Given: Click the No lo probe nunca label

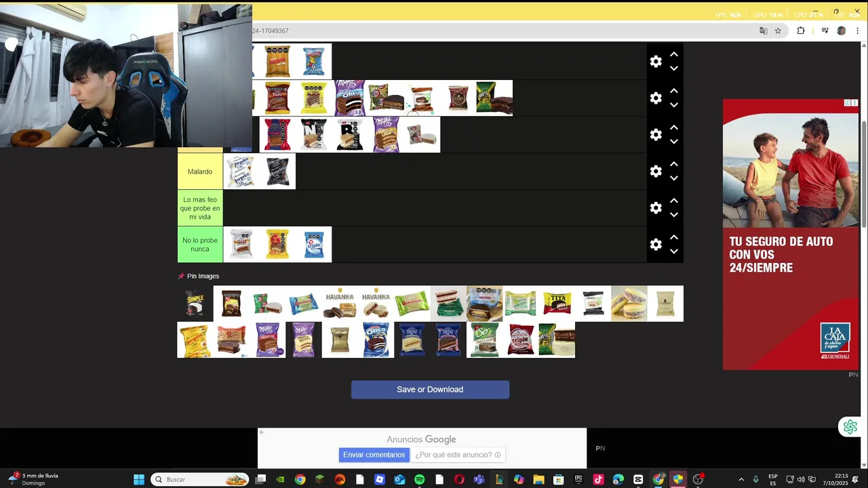Looking at the screenshot, I should (x=200, y=245).
